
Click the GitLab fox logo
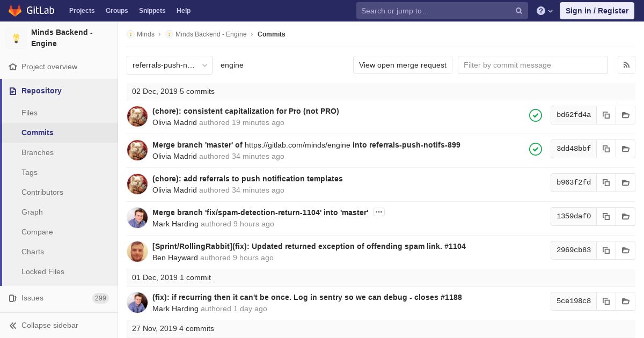15,11
